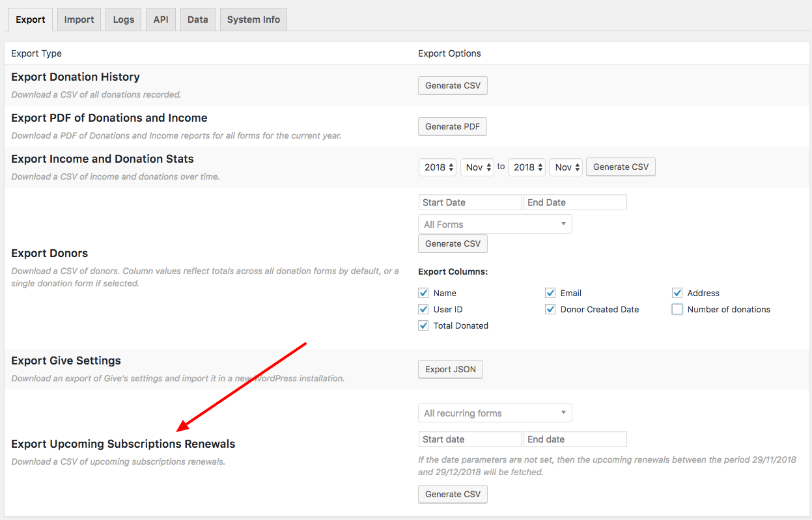Image resolution: width=812 pixels, height=520 pixels.
Task: Uncheck the Email export column
Action: 551,294
